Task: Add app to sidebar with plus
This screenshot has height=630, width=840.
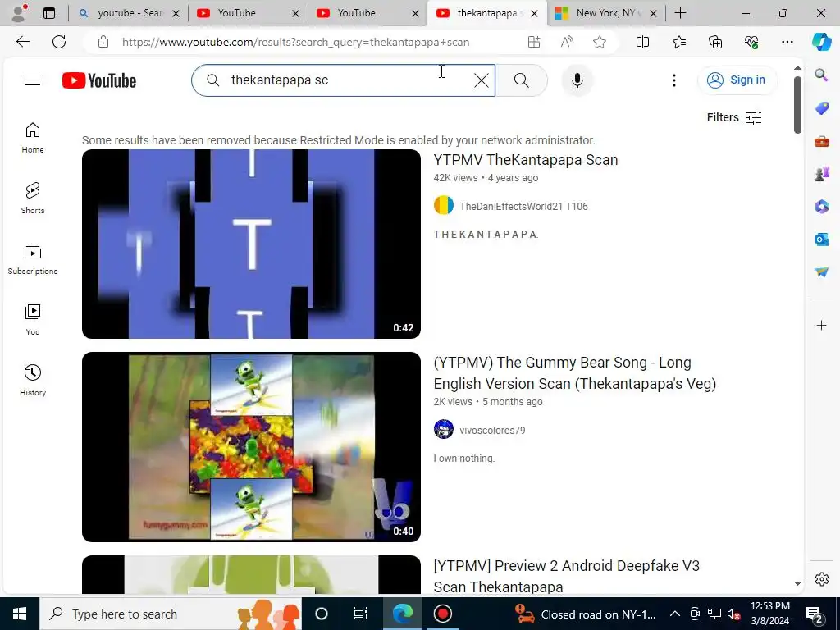Action: click(x=821, y=325)
